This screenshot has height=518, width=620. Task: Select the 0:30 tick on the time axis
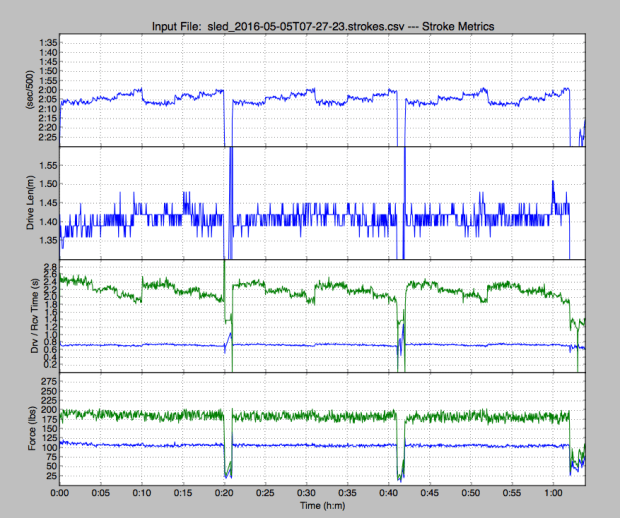point(306,494)
